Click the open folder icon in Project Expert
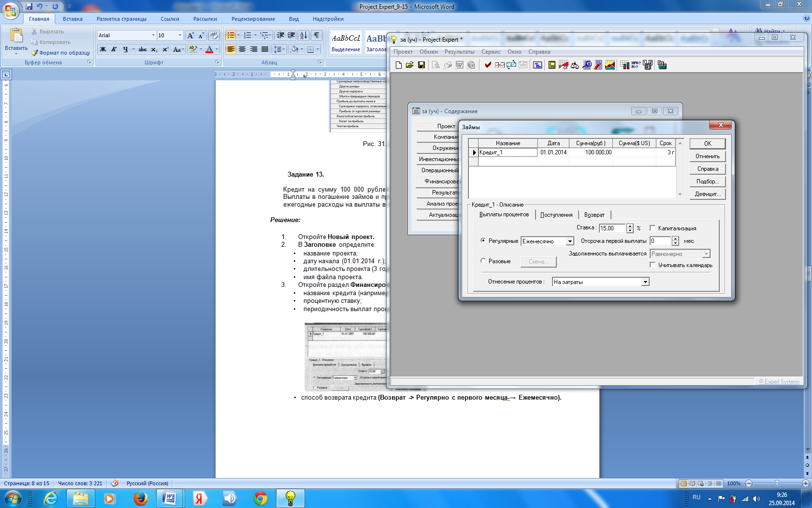Screen dimensions: 812x508 coord(409,65)
